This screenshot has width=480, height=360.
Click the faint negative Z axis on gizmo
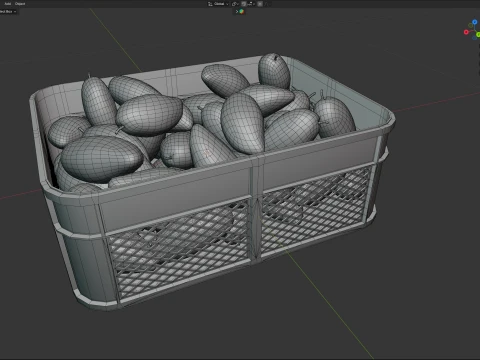click(x=474, y=38)
